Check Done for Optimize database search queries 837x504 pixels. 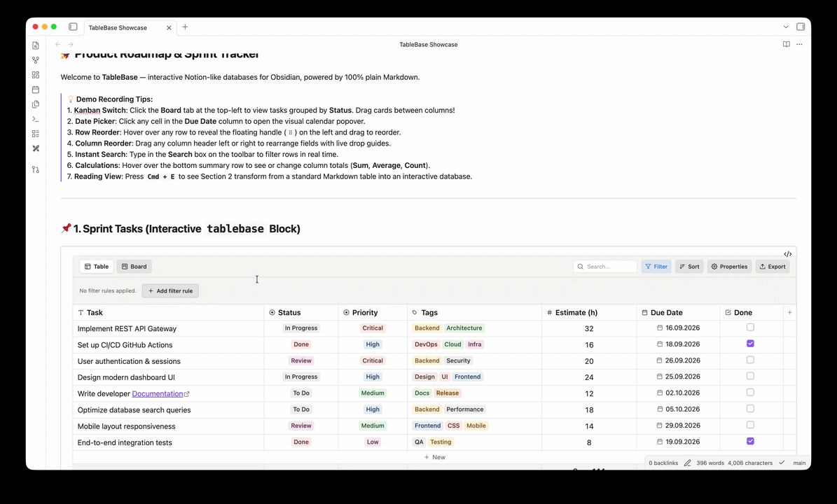[x=750, y=409]
